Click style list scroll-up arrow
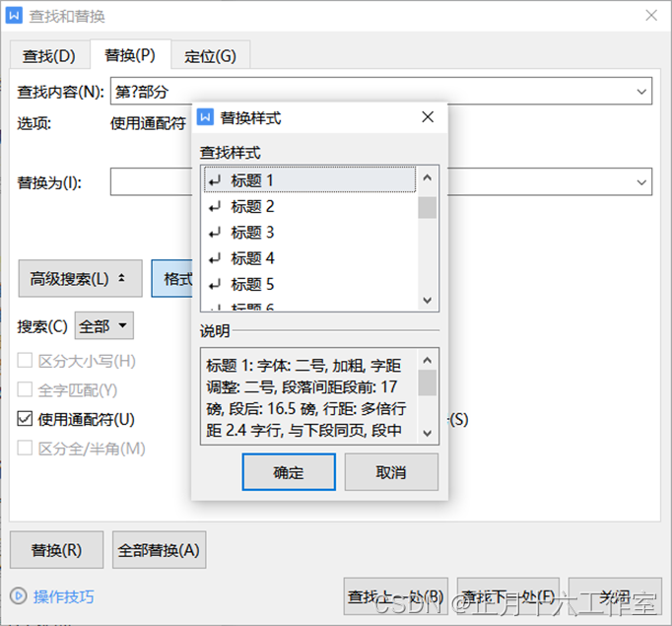Image resolution: width=672 pixels, height=626 pixels. tap(428, 177)
